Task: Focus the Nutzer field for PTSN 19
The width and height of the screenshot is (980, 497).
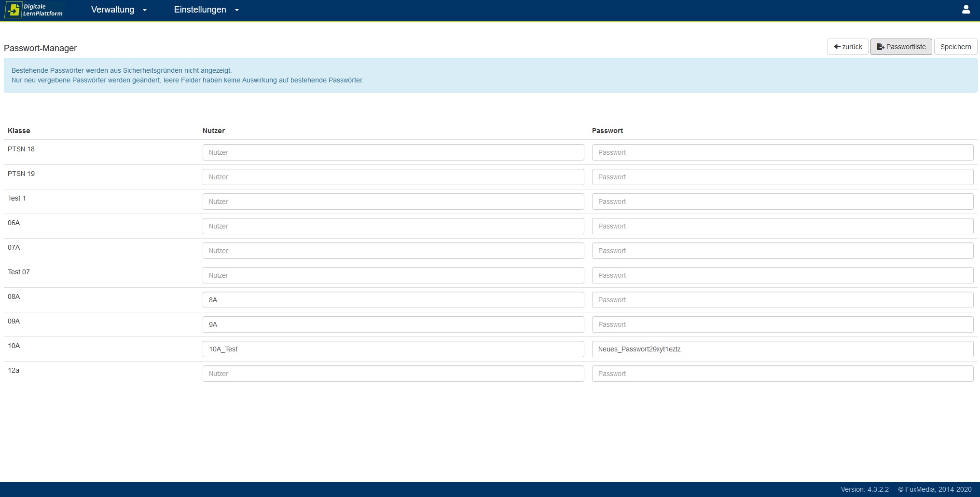Action: point(393,177)
